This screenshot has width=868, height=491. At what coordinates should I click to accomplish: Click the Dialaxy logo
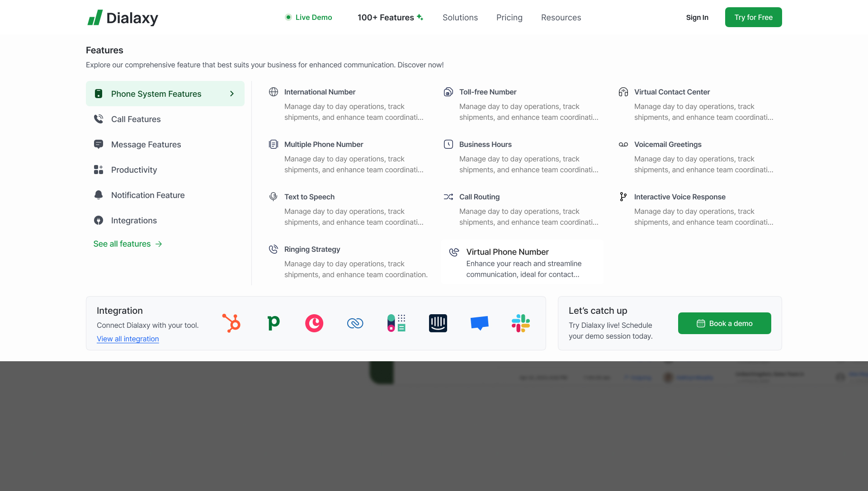[x=123, y=18]
